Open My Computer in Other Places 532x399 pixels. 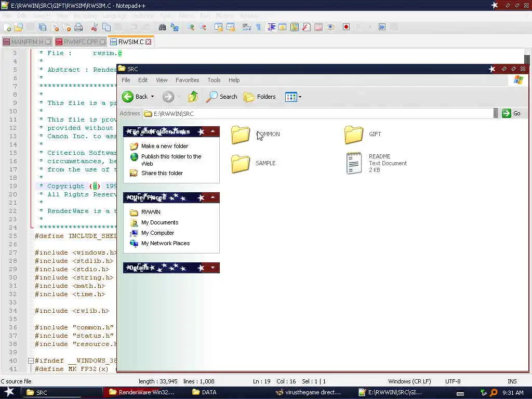pos(157,233)
